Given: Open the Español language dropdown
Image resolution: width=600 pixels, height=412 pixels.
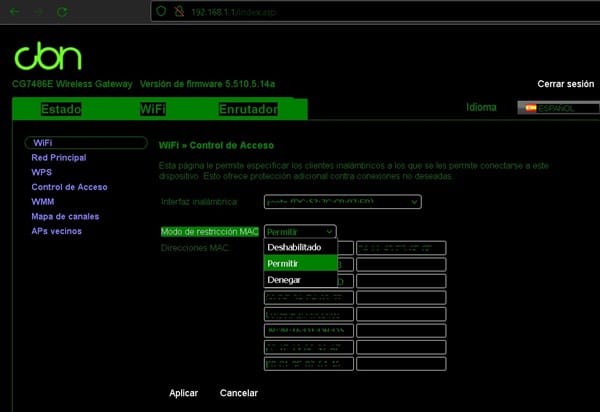Looking at the screenshot, I should point(558,108).
